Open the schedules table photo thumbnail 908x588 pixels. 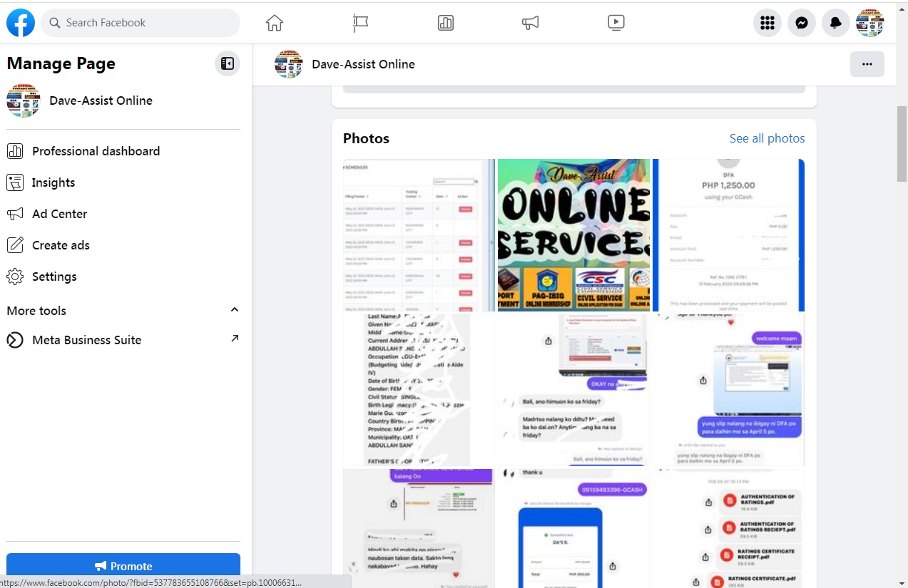tap(419, 235)
